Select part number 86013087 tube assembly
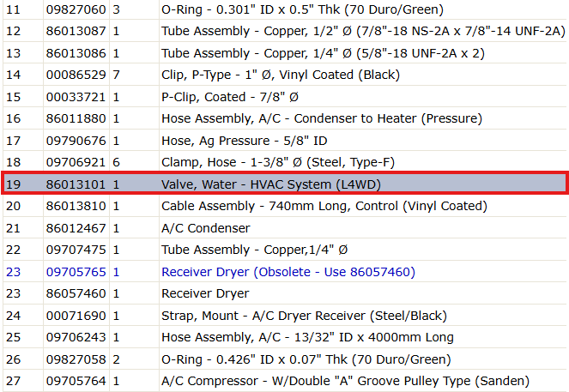Image resolution: width=569 pixels, height=392 pixels. coord(76,31)
